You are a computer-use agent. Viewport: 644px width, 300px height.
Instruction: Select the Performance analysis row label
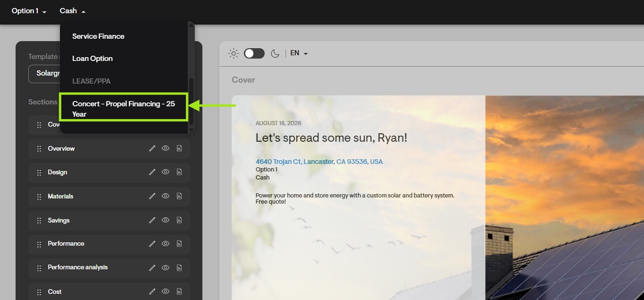tap(78, 267)
